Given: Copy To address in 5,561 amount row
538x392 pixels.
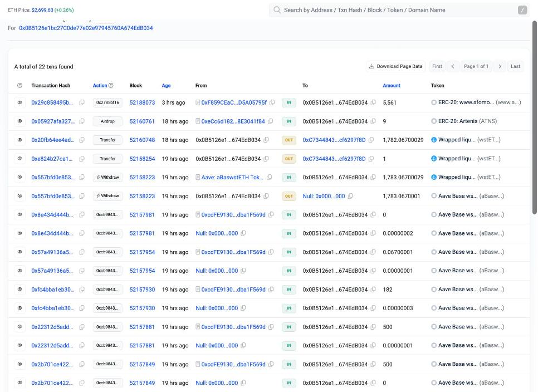Looking at the screenshot, I should coord(373,102).
